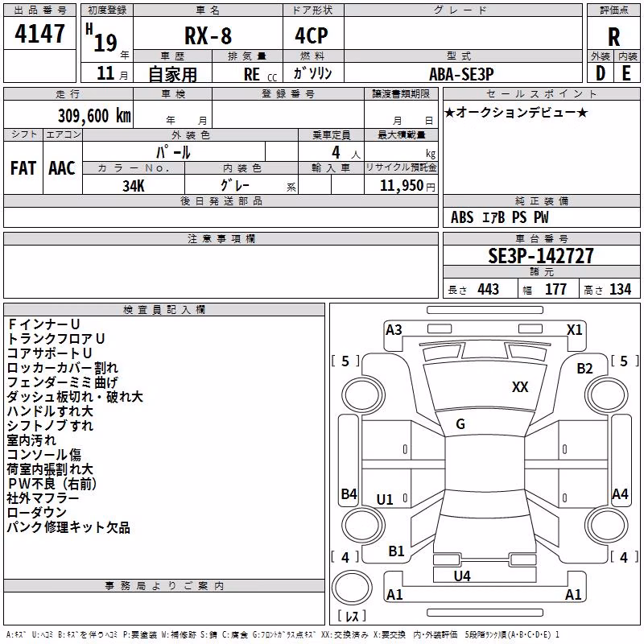644x644 pixels.
Task: Select the FAT shift value
Action: tap(23, 168)
